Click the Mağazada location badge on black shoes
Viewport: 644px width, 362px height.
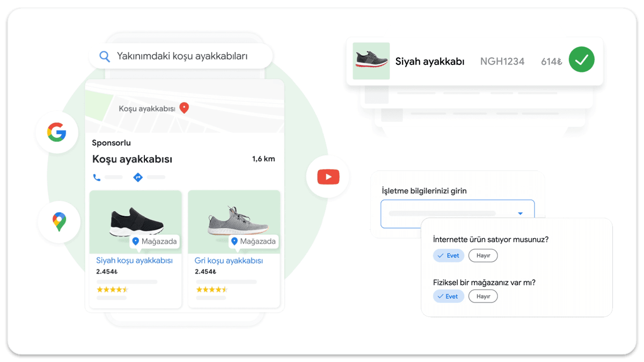pos(155,241)
